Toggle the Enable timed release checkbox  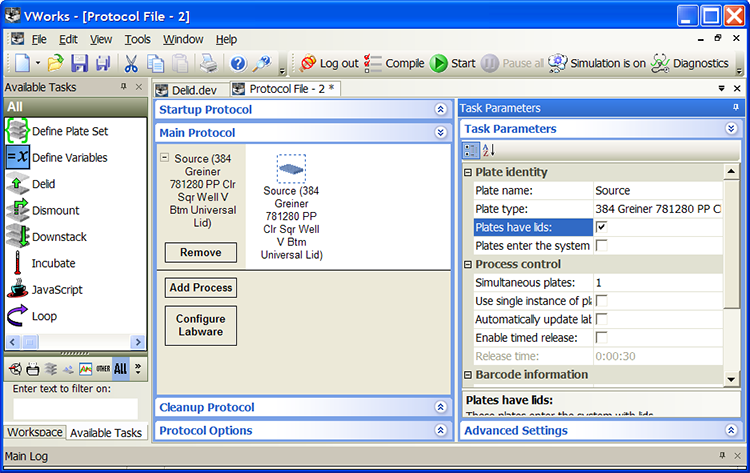point(601,337)
